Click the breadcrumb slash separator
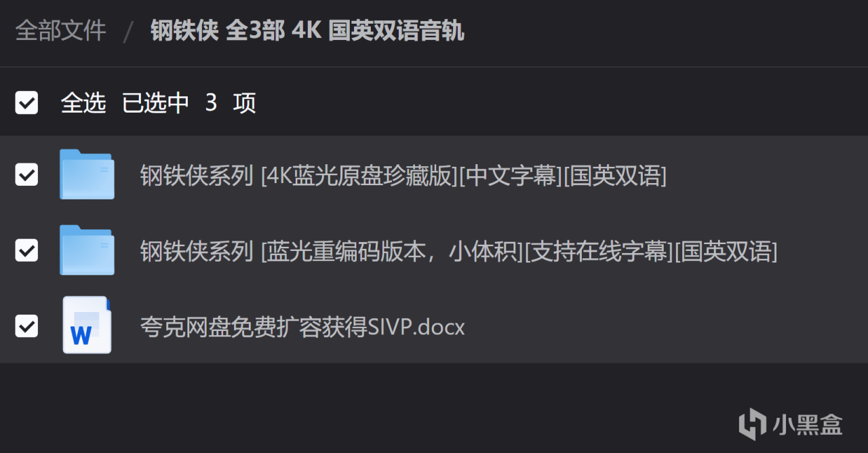868x453 pixels. click(128, 31)
